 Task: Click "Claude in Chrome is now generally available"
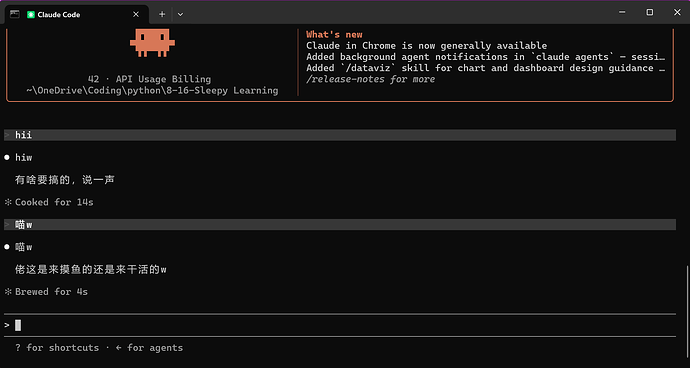426,46
